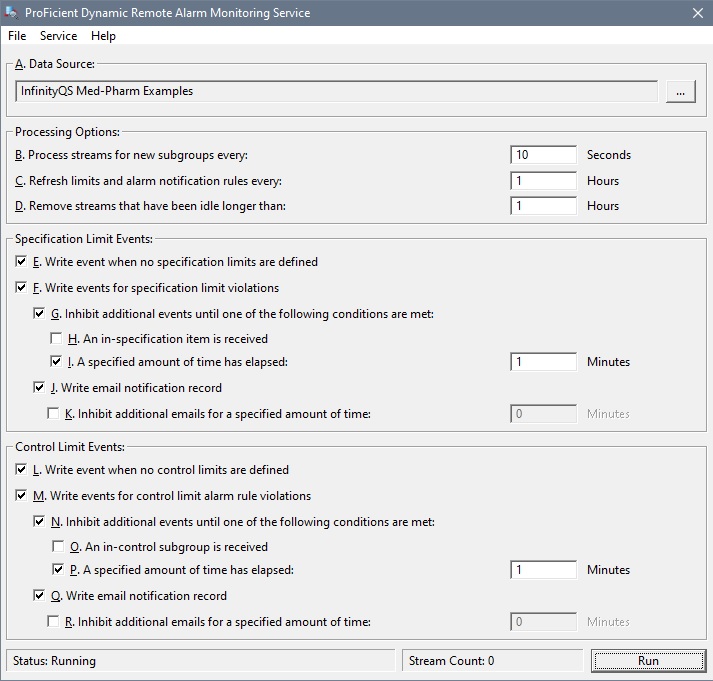Click the process streams Seconds input field
Image resolution: width=713 pixels, height=681 pixels.
click(x=543, y=155)
